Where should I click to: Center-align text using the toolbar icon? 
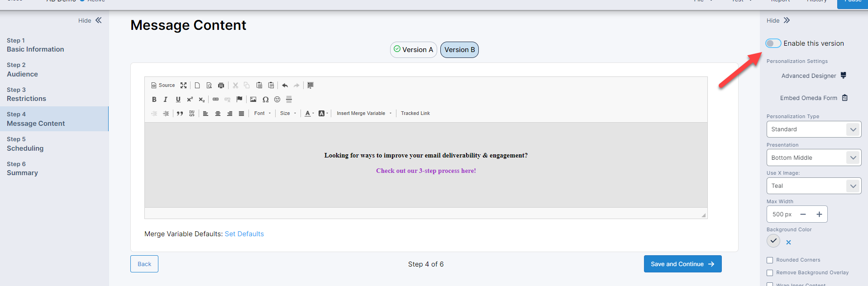click(218, 114)
